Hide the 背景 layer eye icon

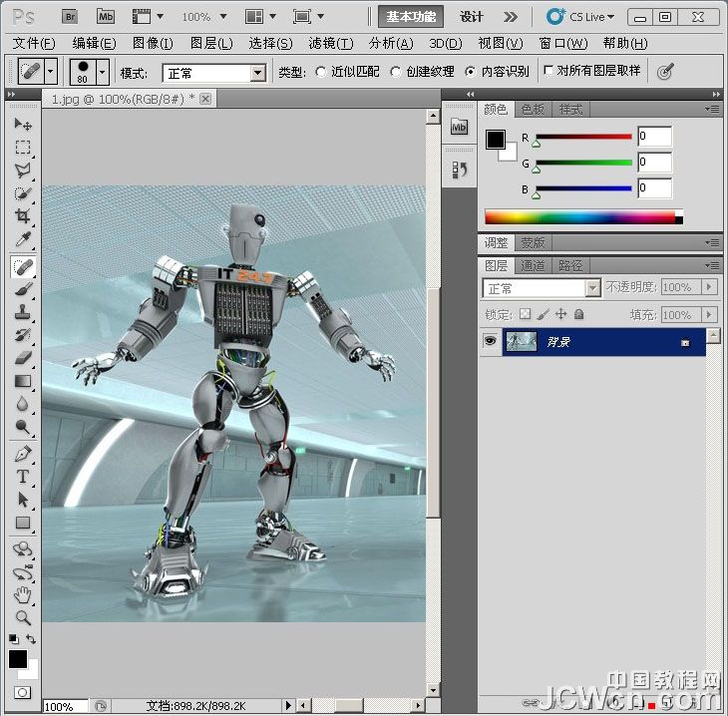click(490, 341)
